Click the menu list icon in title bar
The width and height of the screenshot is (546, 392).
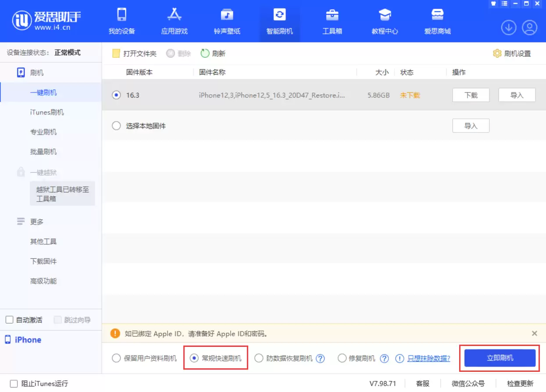[504, 3]
